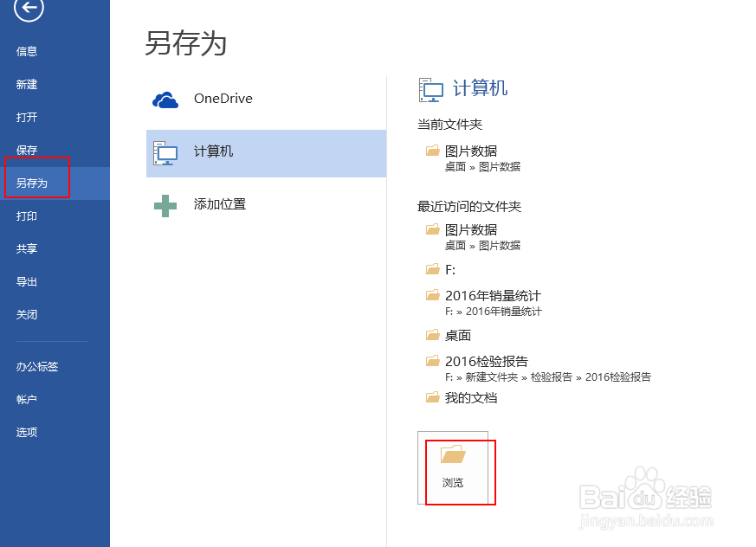The height and width of the screenshot is (547, 756).
Task: Open the 打印 page
Action: click(x=27, y=216)
